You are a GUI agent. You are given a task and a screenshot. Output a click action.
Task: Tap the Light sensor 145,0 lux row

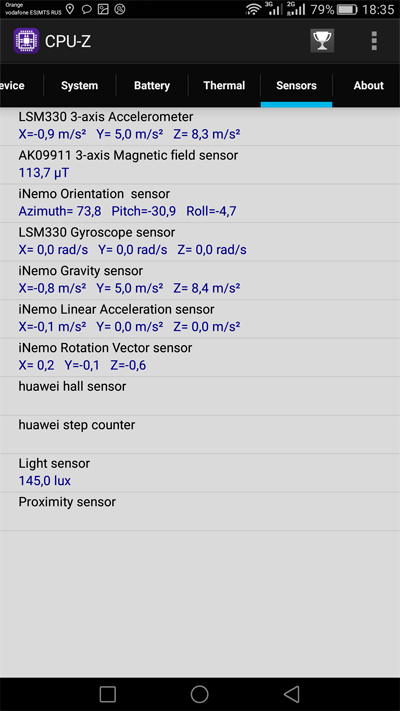pyautogui.click(x=200, y=473)
